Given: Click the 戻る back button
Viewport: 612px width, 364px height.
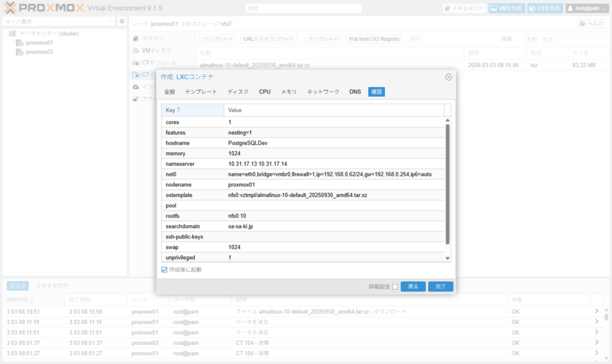Looking at the screenshot, I should point(413,287).
